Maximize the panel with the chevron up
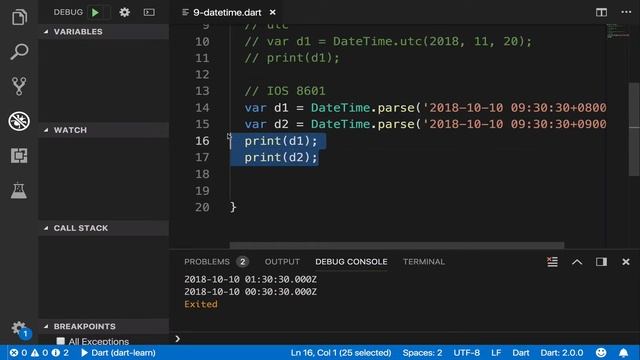The height and width of the screenshot is (360, 640). click(577, 262)
